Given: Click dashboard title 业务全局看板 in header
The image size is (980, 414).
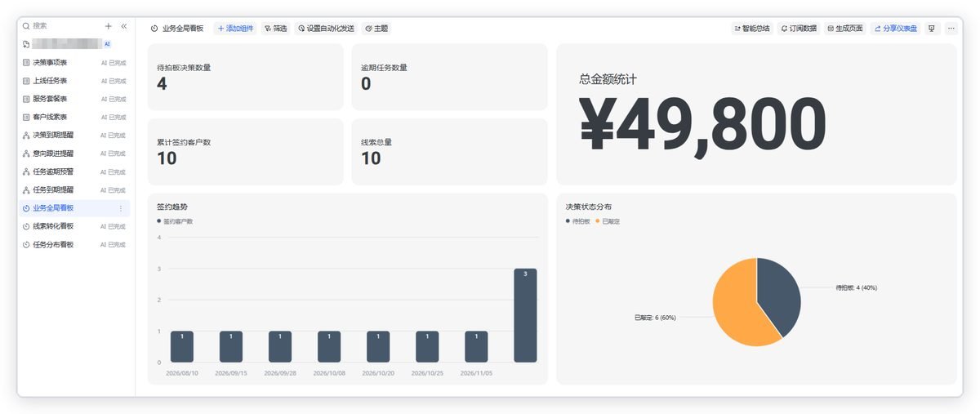Looking at the screenshot, I should point(183,28).
